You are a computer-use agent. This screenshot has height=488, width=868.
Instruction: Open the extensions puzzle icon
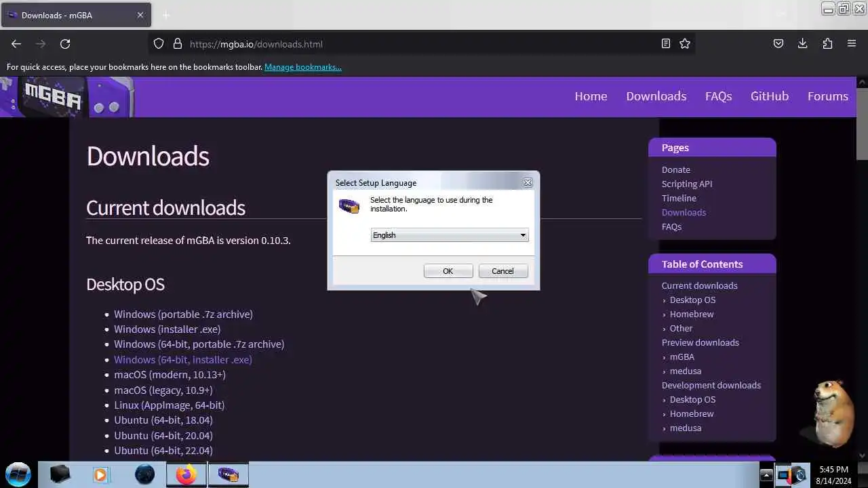point(827,44)
